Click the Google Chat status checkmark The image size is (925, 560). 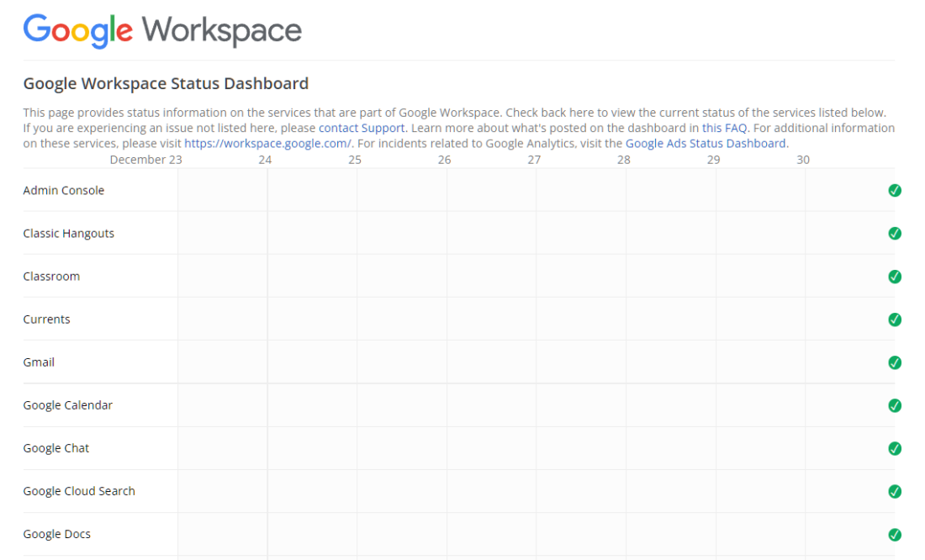[x=895, y=448]
